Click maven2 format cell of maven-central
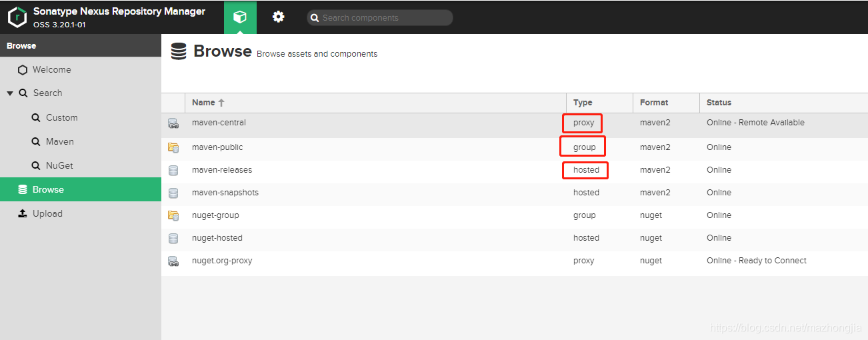868x340 pixels. [655, 123]
